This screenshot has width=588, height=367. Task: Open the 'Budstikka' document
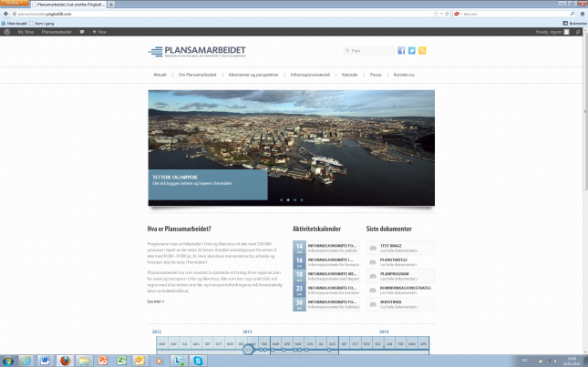click(x=400, y=304)
